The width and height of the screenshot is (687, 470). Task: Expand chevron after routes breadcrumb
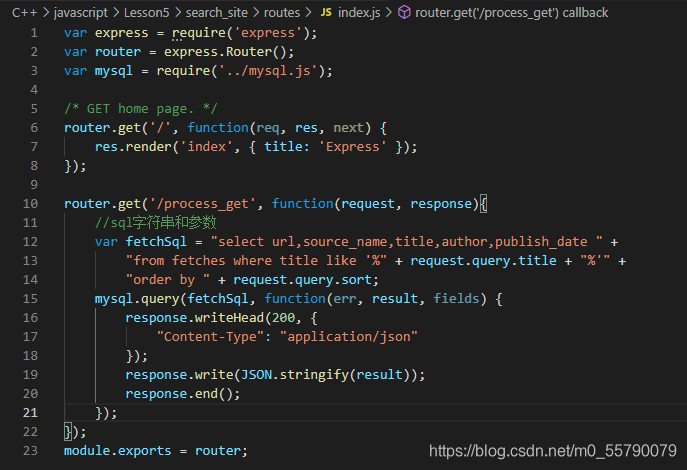[x=308, y=13]
